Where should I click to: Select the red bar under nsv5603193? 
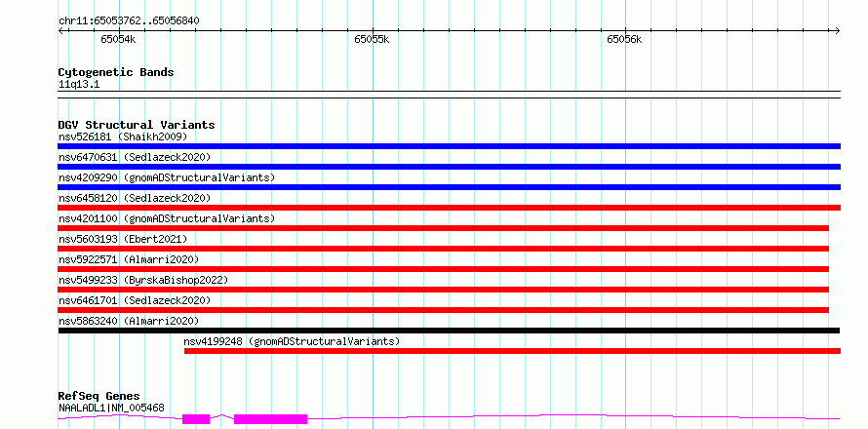point(444,249)
